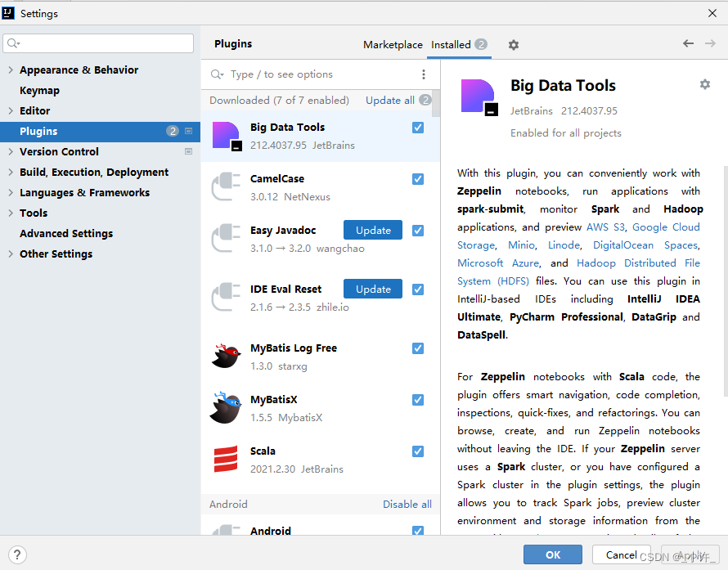
Task: Click Disable all for Android group
Action: 407,504
